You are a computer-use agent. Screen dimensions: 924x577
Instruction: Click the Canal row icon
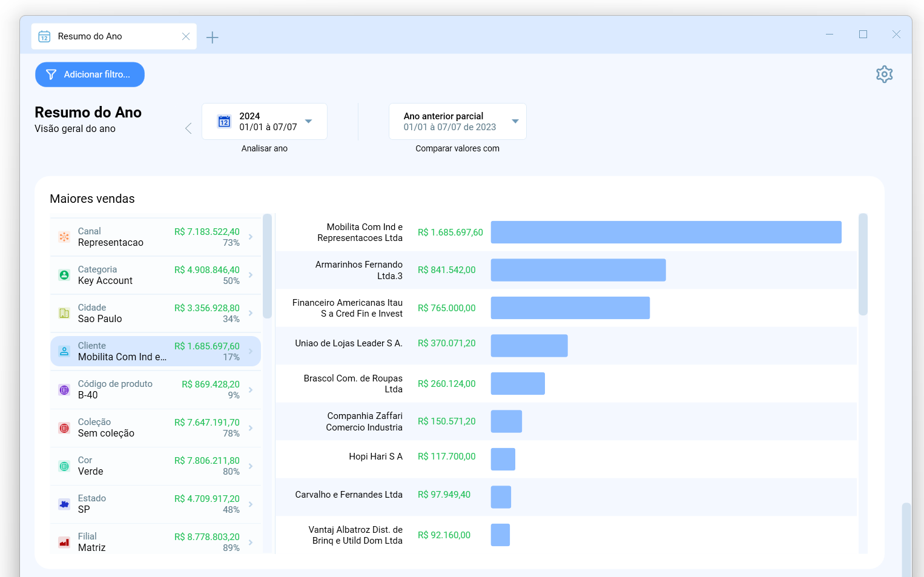(64, 237)
